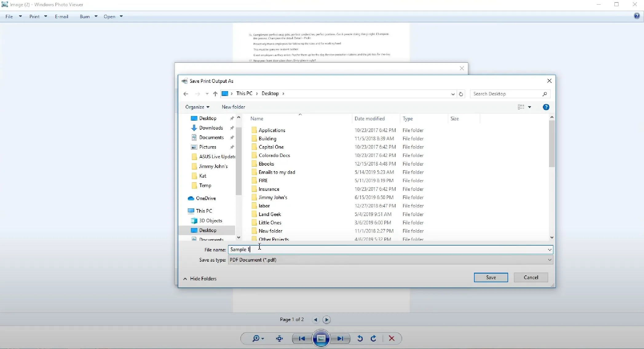Click the previous page navigation arrow
This screenshot has width=644, height=349.
coord(315,320)
